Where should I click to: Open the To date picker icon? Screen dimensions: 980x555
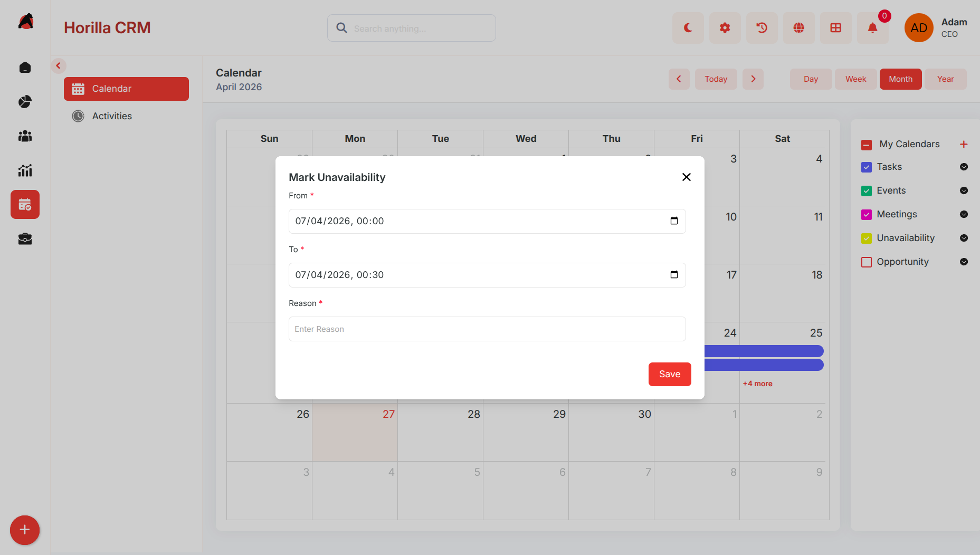tap(674, 275)
